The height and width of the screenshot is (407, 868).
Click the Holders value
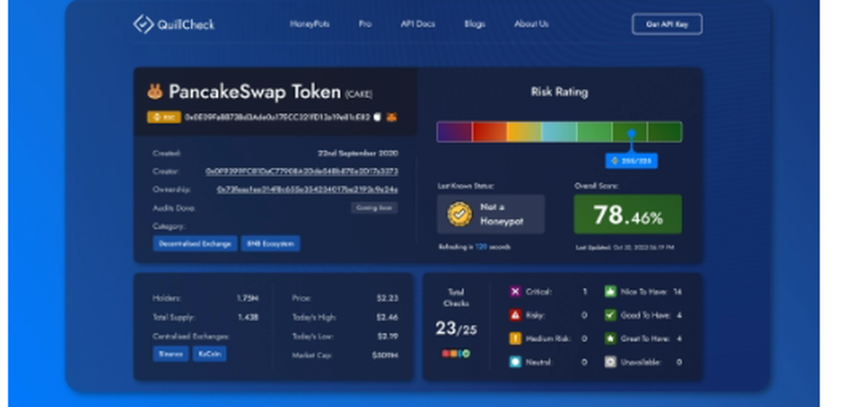[x=247, y=298]
